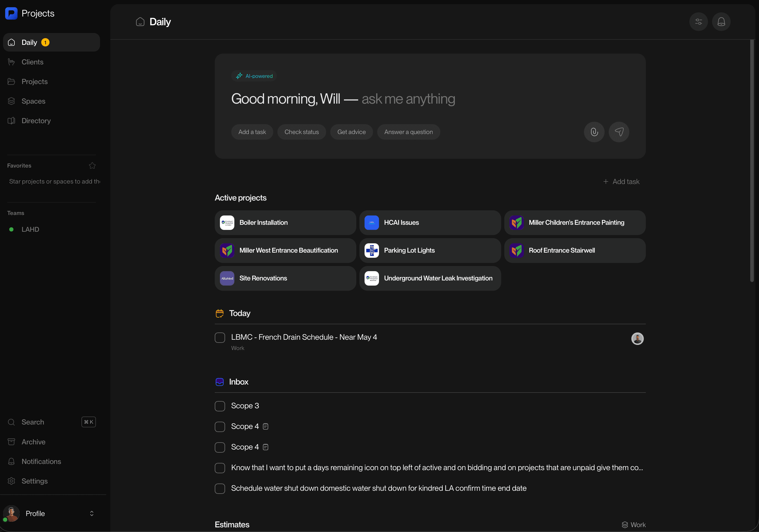The width and height of the screenshot is (759, 532).
Task: Switch to the Daily tab in the sidebar
Action: 29,42
